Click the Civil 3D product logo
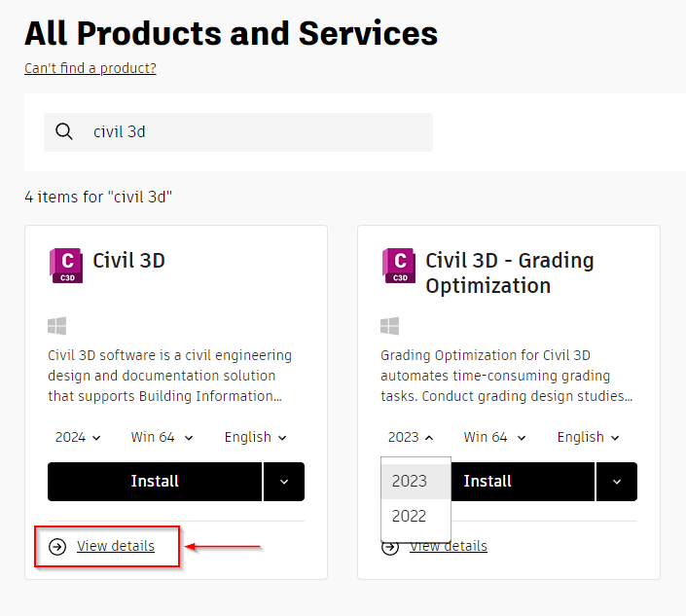 (66, 266)
